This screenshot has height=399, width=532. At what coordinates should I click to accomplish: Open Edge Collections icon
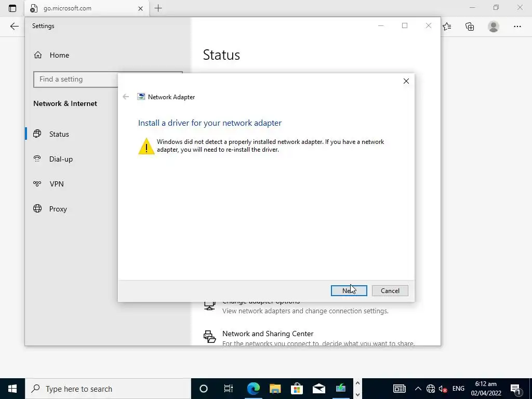(470, 26)
